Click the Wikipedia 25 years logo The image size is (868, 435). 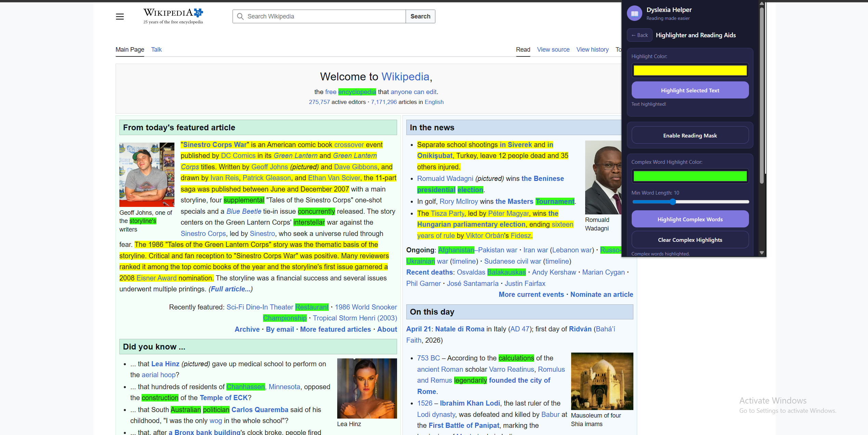coord(173,16)
